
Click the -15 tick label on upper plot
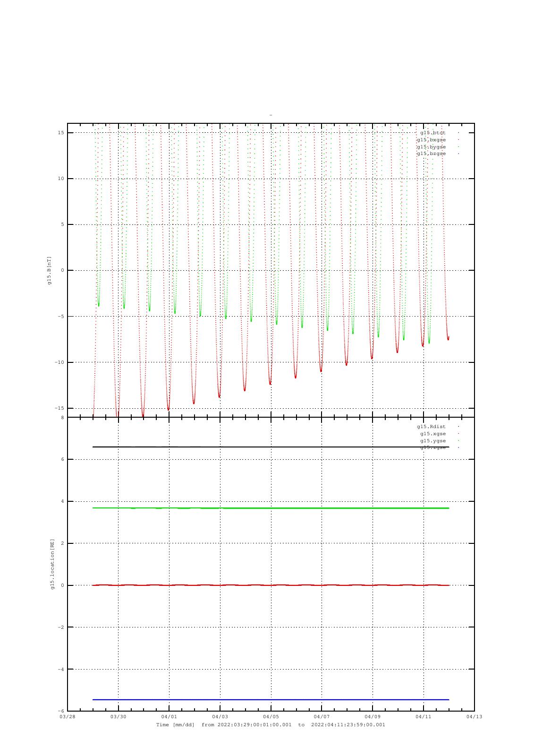[x=59, y=408]
